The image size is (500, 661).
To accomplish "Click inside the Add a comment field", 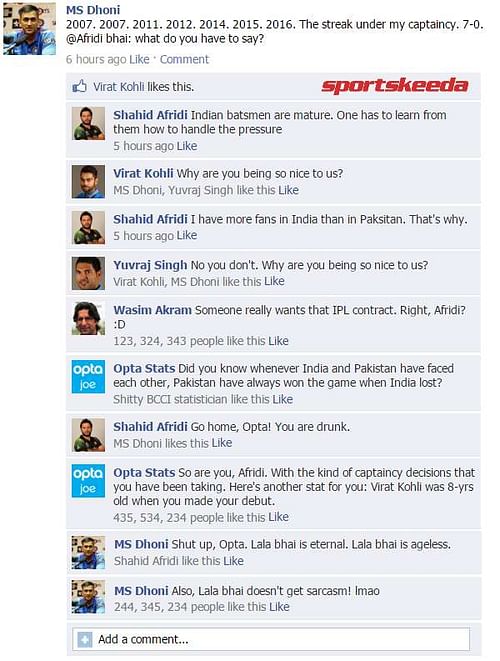I will [271, 640].
